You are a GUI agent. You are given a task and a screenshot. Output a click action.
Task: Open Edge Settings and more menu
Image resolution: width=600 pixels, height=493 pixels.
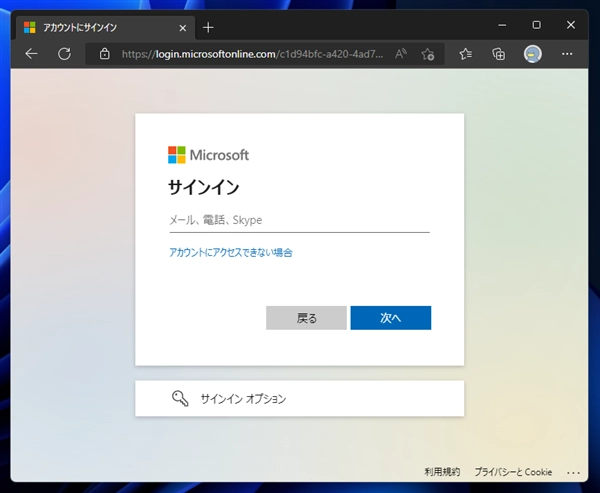click(x=567, y=54)
